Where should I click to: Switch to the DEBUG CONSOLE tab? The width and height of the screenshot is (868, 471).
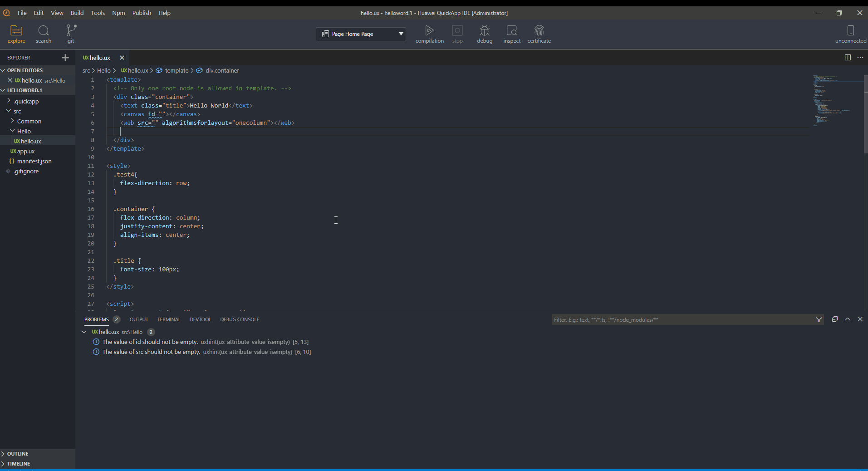(x=240, y=319)
